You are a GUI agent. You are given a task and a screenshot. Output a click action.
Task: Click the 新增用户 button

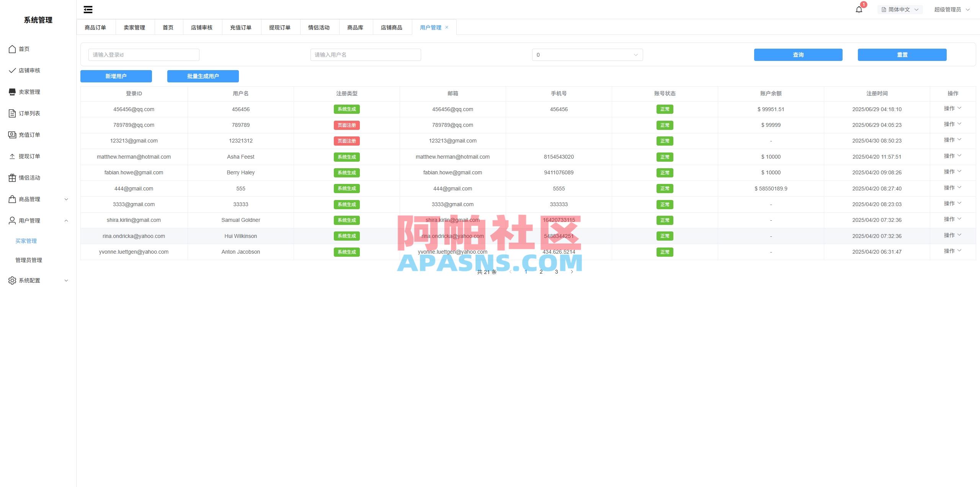click(x=116, y=76)
